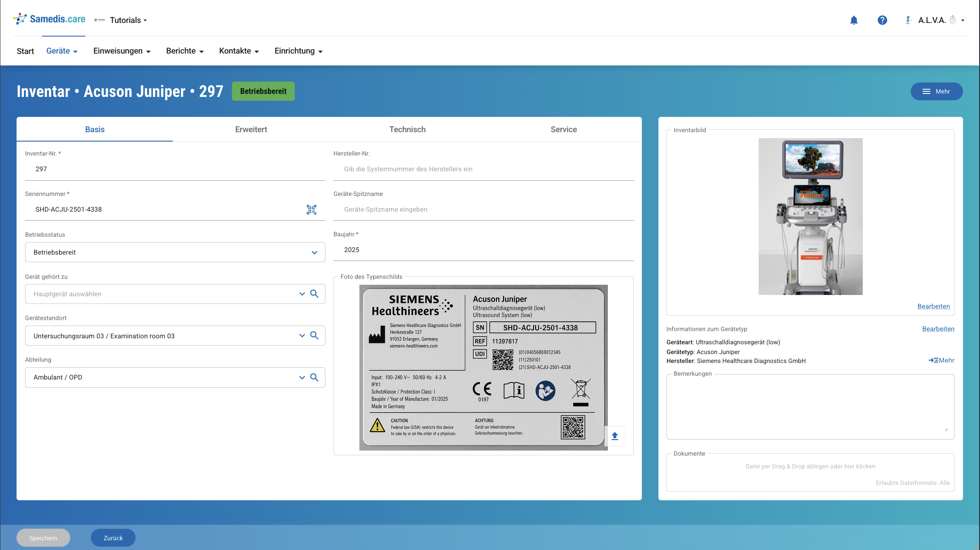Switch to the Erweitert tab
980x550 pixels.
click(x=251, y=129)
